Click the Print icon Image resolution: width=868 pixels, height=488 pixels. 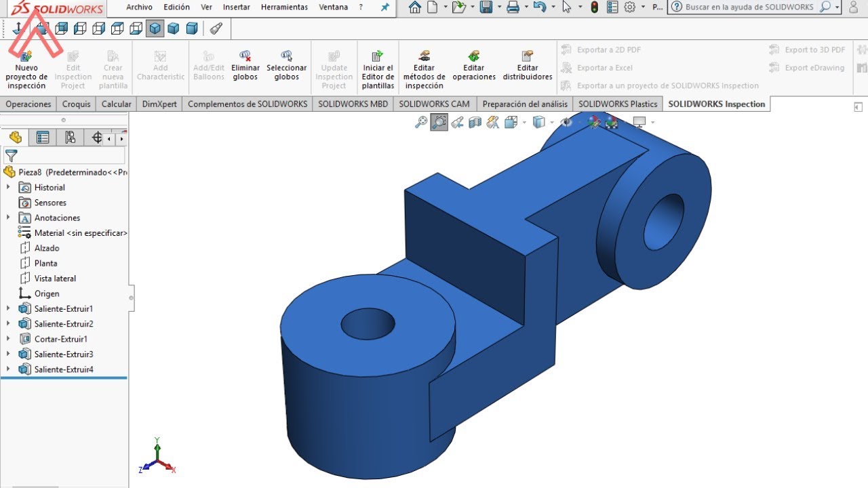pos(513,7)
